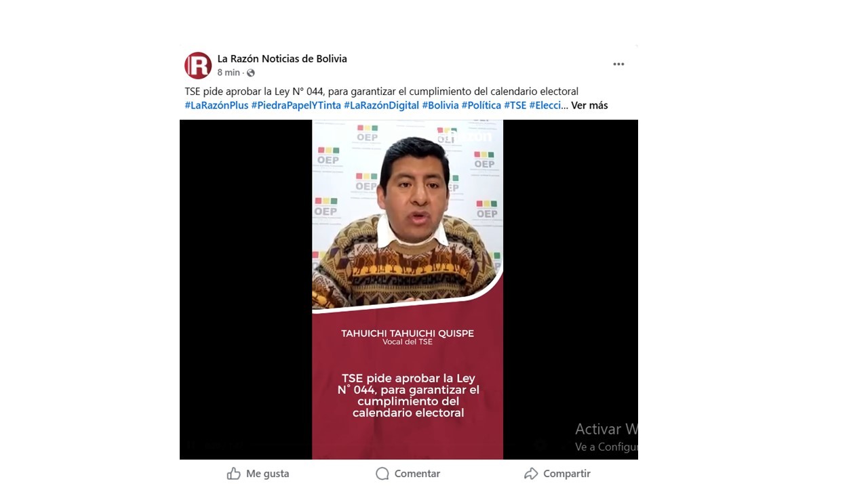Open the post's 8 min timestamp
Viewport: 868px width, 488px height.
click(x=229, y=73)
